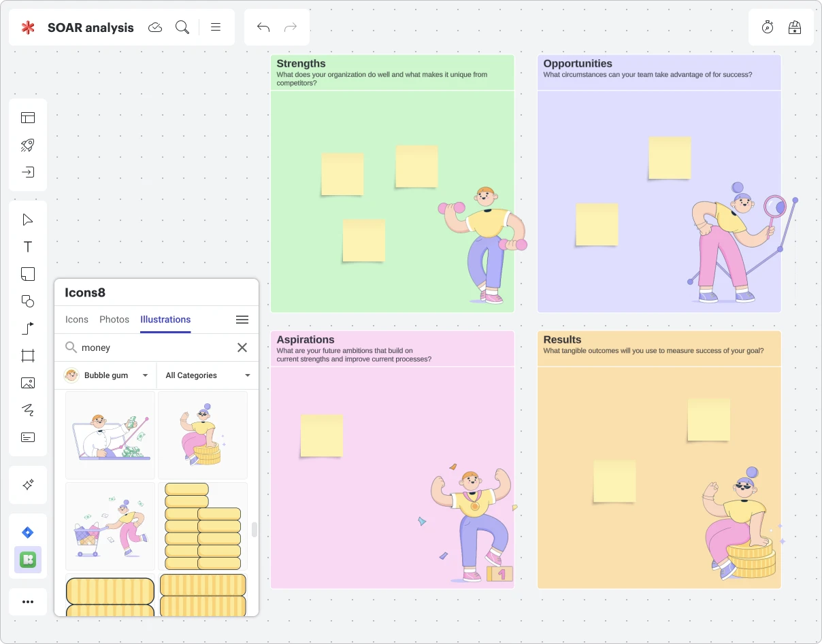Select the Sticky note tool
The image size is (822, 644).
click(x=28, y=274)
